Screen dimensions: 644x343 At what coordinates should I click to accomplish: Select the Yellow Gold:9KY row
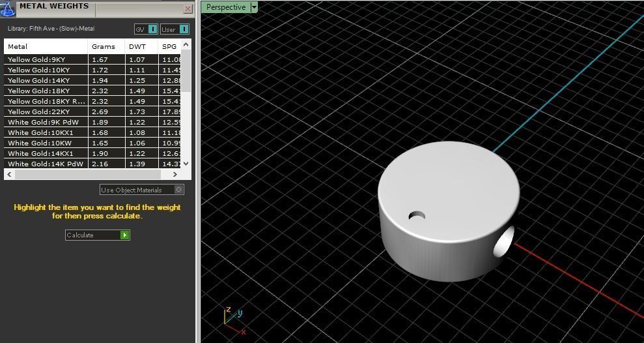(x=92, y=59)
